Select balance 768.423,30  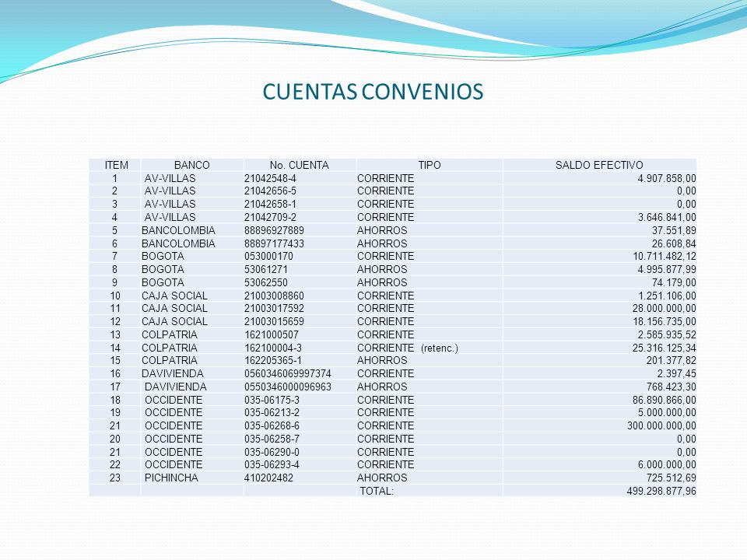coord(671,387)
